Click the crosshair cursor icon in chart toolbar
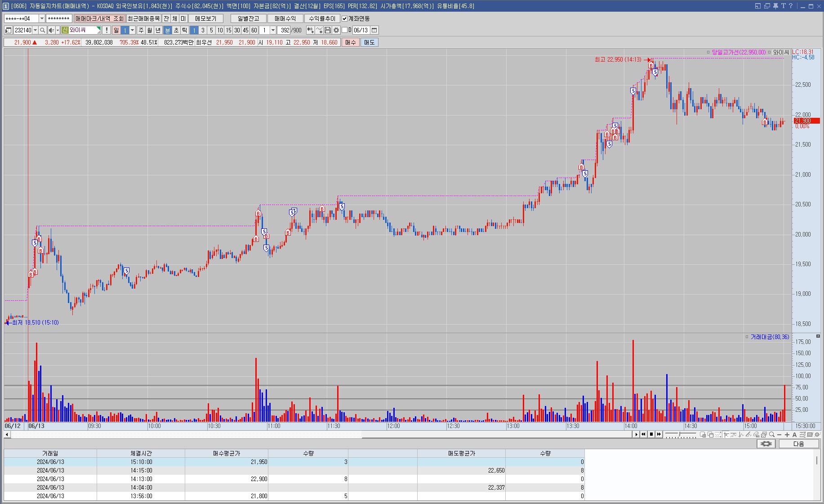This screenshot has height=504, width=824. point(726,435)
